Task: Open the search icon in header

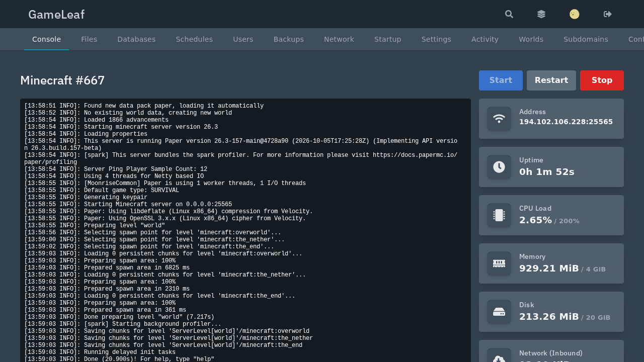Action: tap(509, 14)
